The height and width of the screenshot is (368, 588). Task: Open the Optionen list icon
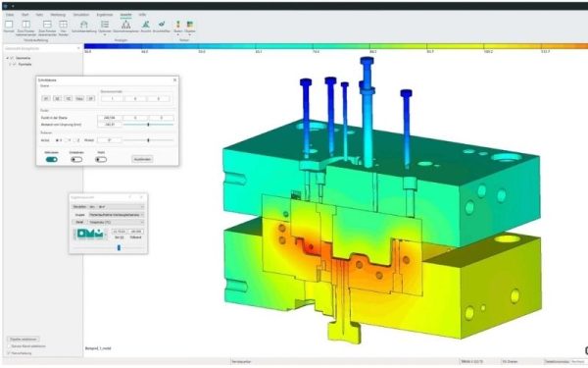point(105,25)
